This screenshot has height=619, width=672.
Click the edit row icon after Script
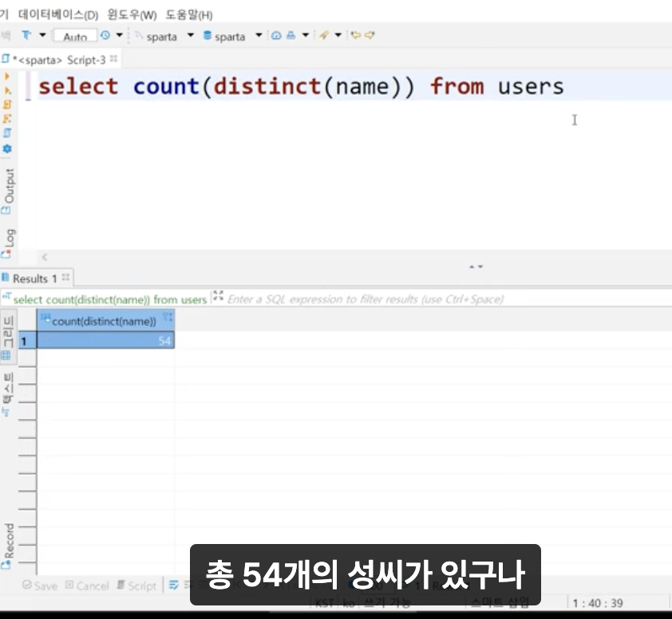point(173,585)
